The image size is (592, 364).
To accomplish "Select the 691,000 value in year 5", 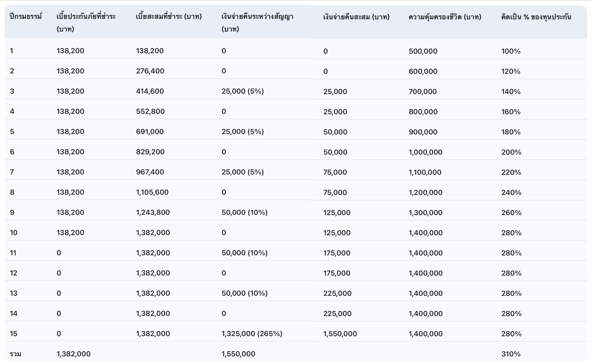I will [x=150, y=132].
